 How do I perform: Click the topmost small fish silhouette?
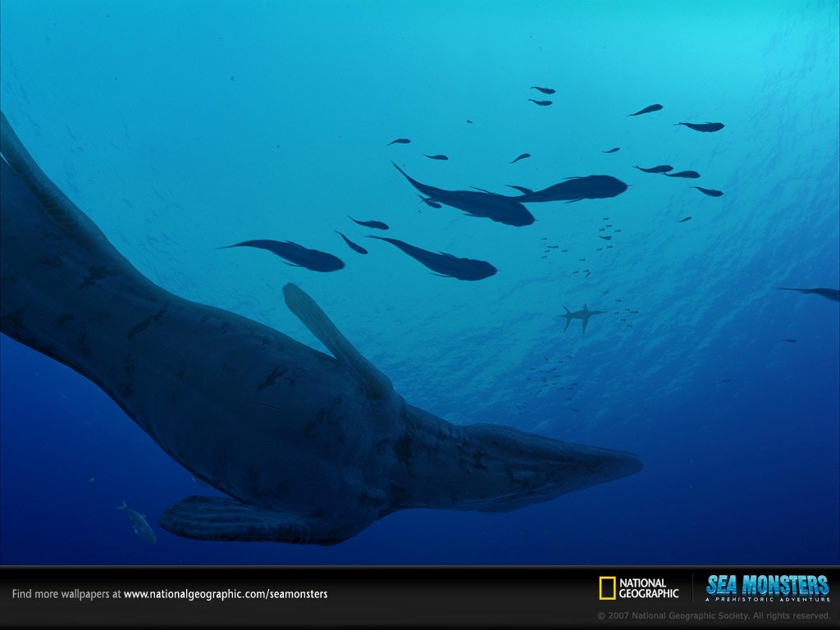543,89
